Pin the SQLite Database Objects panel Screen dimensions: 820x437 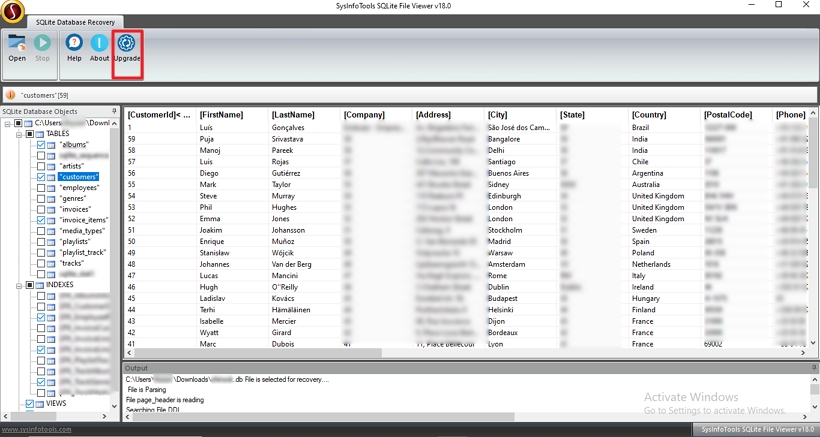pyautogui.click(x=114, y=111)
